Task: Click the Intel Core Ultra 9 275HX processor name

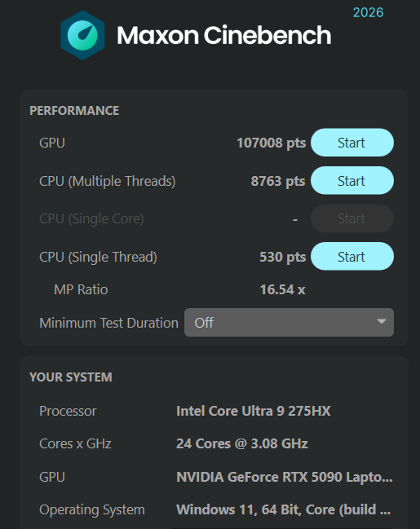Action: tap(254, 411)
